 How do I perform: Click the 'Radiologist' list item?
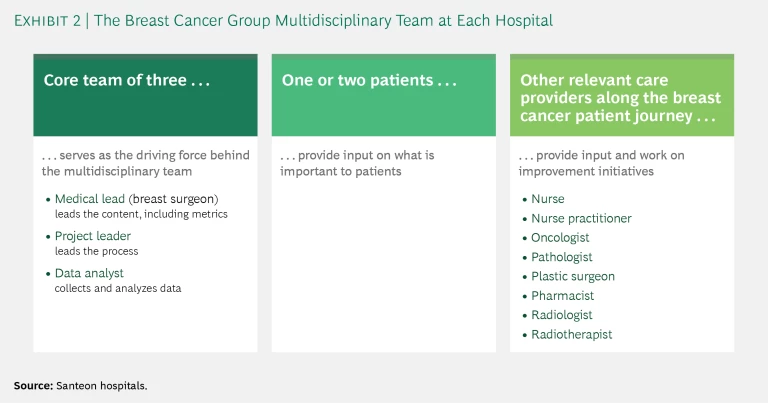pyautogui.click(x=561, y=315)
